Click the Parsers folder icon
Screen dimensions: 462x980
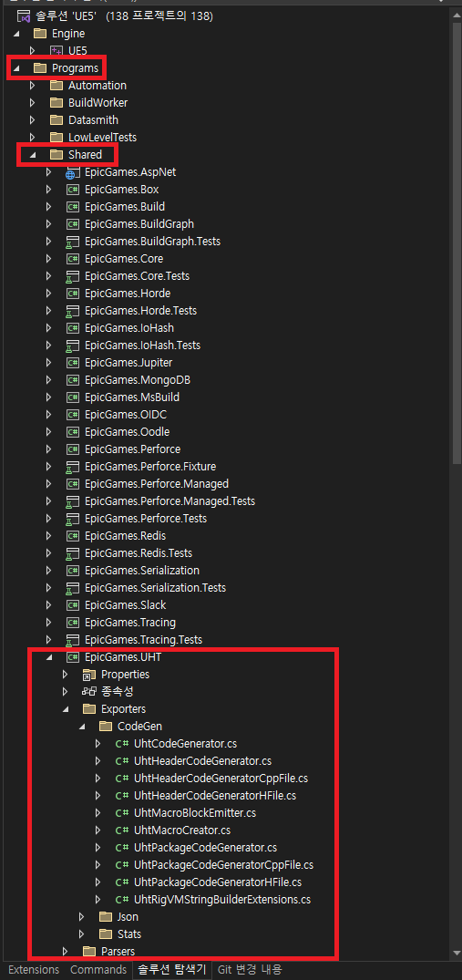[x=89, y=951]
